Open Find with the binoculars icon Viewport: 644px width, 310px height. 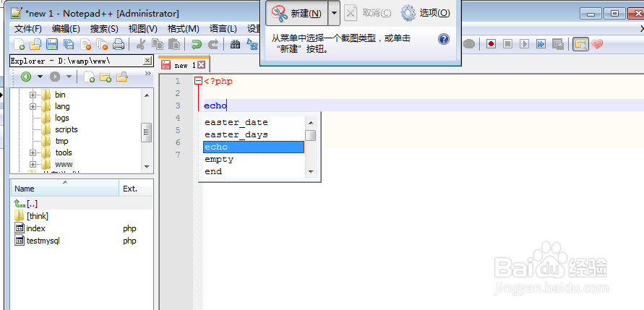point(235,44)
